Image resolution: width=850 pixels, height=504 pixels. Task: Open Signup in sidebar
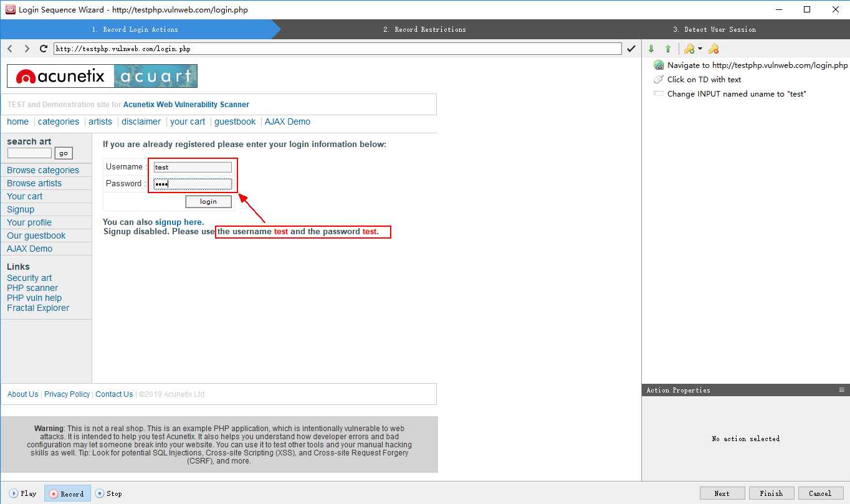tap(21, 209)
